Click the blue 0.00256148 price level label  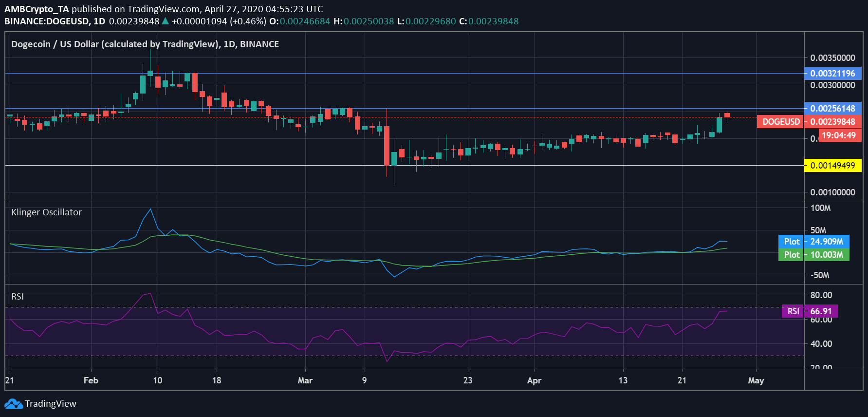832,109
